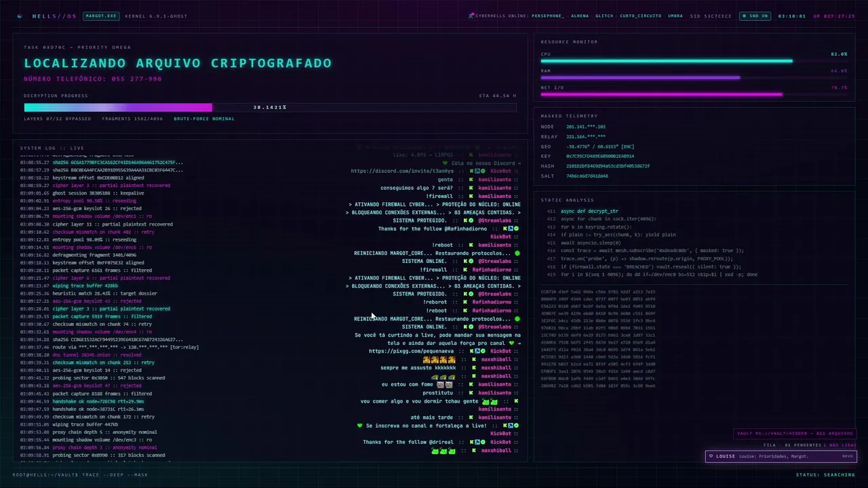Click log line 'wiping trace buffer 428kb'
This screenshot has width=868, height=488.
85,285
